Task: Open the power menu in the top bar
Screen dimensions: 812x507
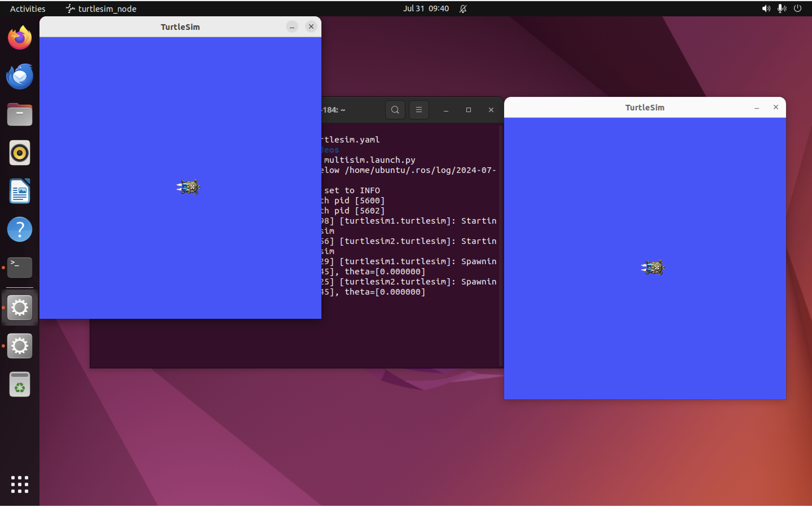Action: click(x=798, y=8)
